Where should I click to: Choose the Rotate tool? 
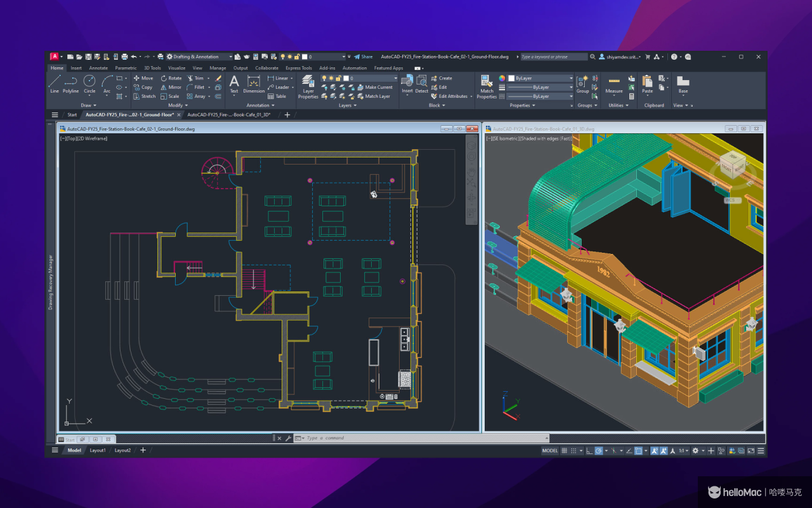click(171, 78)
